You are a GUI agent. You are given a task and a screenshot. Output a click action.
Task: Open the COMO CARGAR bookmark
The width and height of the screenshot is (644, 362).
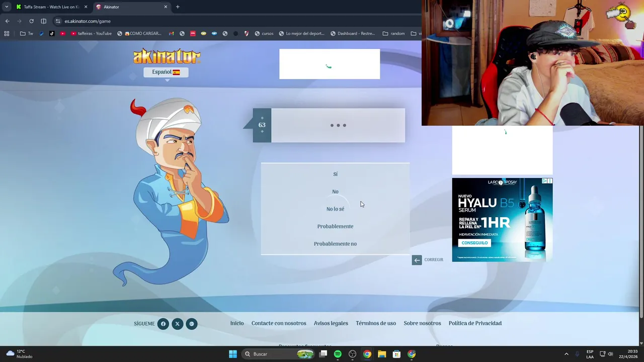click(139, 34)
